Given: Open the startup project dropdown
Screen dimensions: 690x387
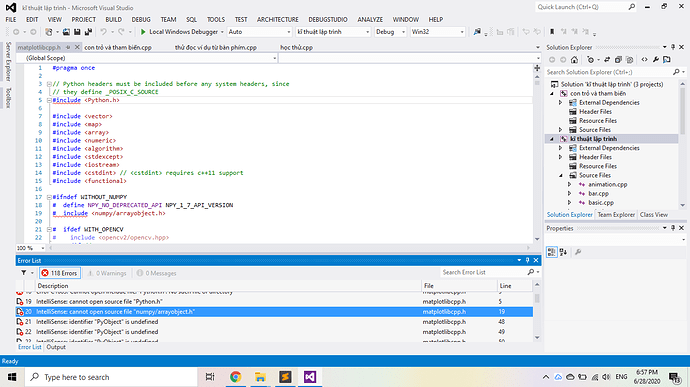Looking at the screenshot, I should [x=333, y=32].
